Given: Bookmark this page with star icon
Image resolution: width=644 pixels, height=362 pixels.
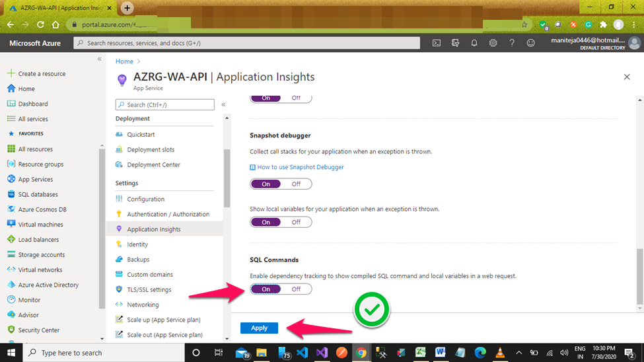Looking at the screenshot, I should [x=524, y=24].
